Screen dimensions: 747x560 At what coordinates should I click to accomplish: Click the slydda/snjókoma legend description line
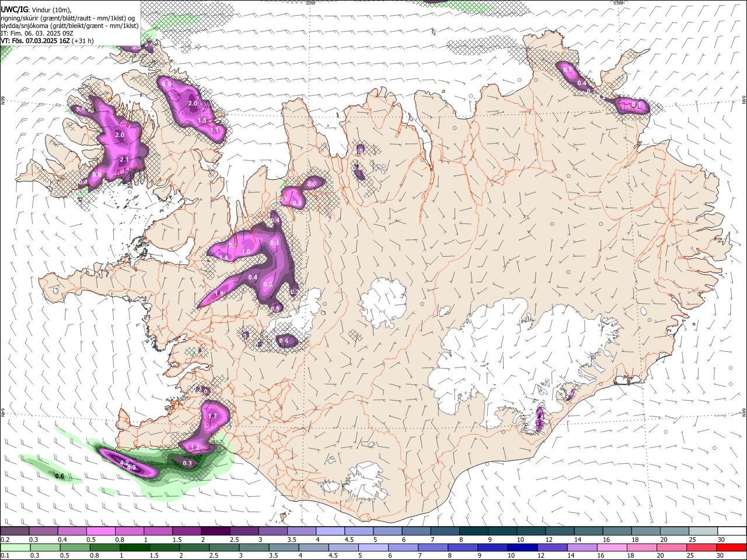[69, 26]
